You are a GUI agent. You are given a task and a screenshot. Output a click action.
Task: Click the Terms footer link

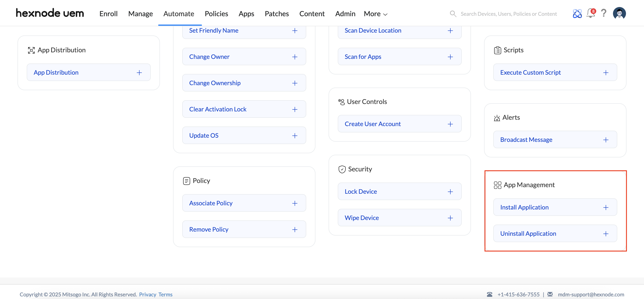tap(165, 294)
